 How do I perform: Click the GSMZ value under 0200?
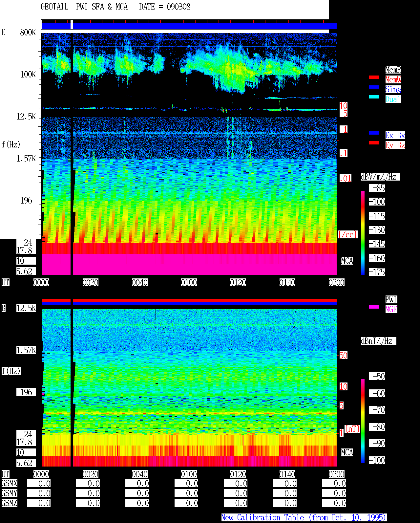(x=334, y=503)
